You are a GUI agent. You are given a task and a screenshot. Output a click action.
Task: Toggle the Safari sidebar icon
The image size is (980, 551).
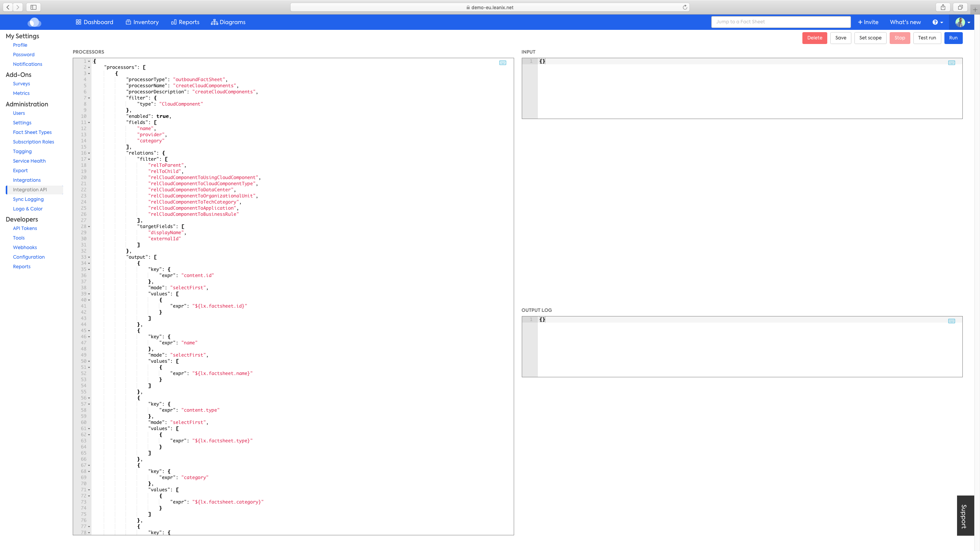pos(33,7)
